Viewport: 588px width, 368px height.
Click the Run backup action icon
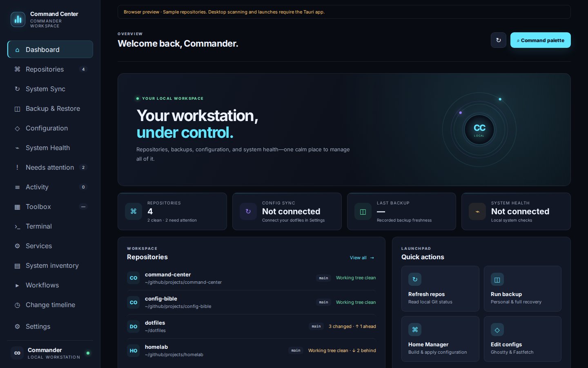point(497,279)
